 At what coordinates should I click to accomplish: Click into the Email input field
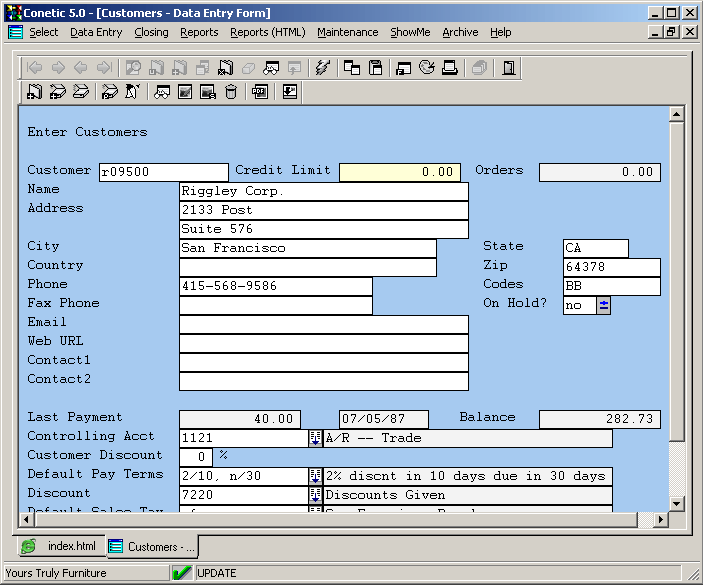point(323,325)
